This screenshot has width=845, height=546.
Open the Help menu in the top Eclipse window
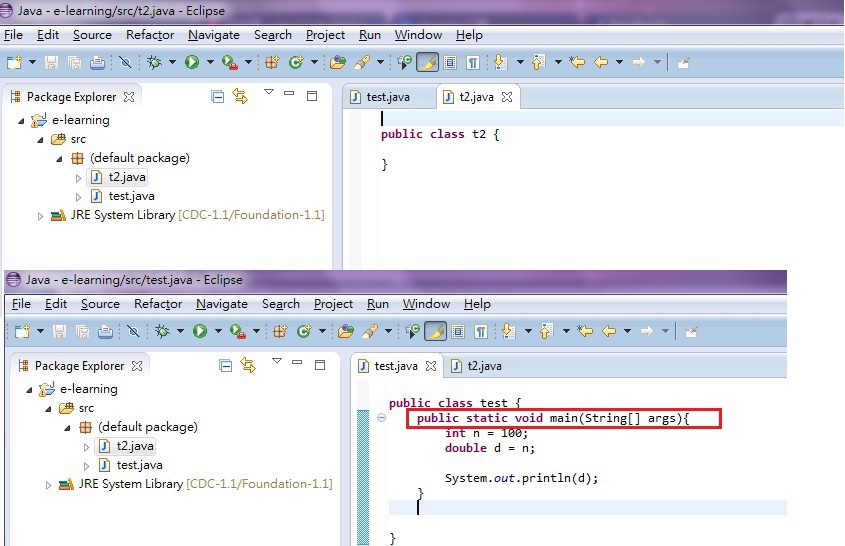[x=469, y=35]
